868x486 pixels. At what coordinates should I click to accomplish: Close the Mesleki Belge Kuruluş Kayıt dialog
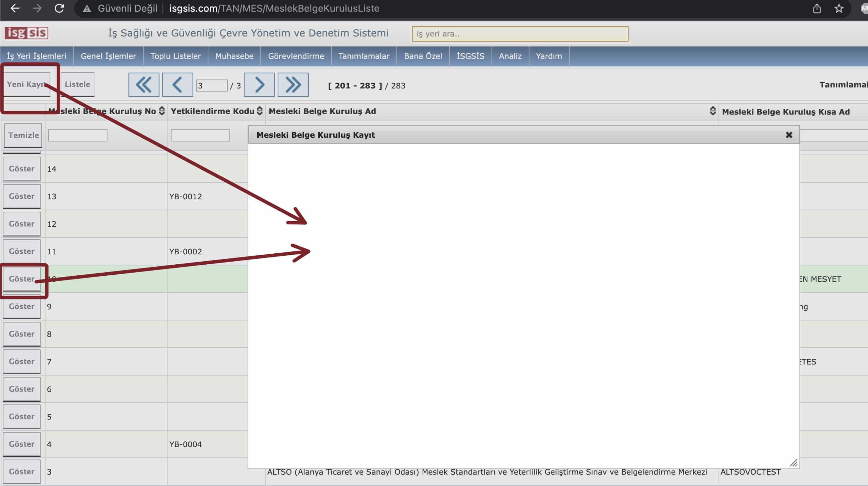[x=789, y=135]
